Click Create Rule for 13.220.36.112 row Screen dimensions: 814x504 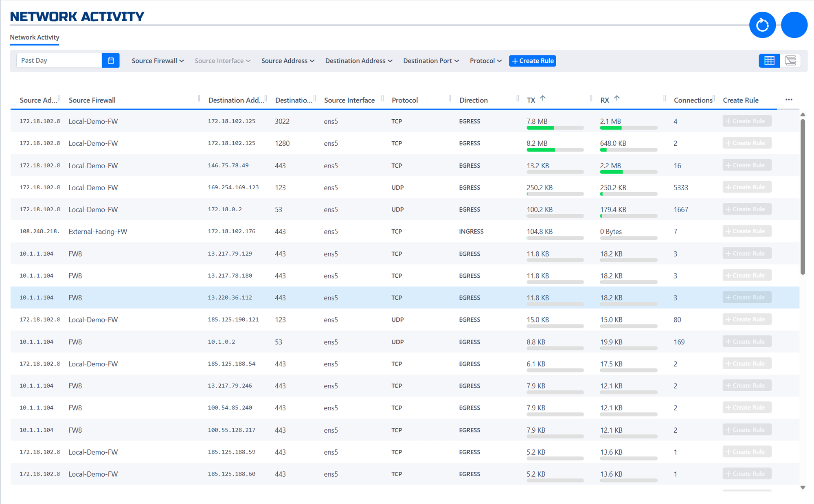tap(747, 297)
